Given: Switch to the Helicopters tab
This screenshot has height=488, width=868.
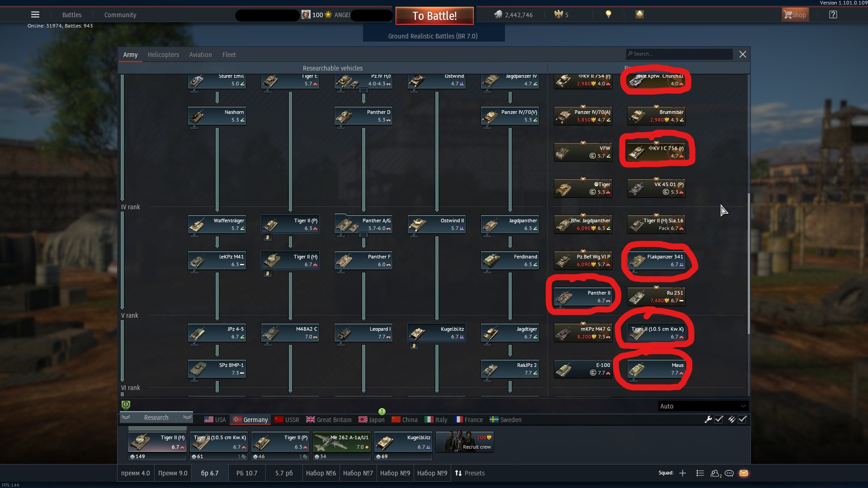Looking at the screenshot, I should (163, 55).
